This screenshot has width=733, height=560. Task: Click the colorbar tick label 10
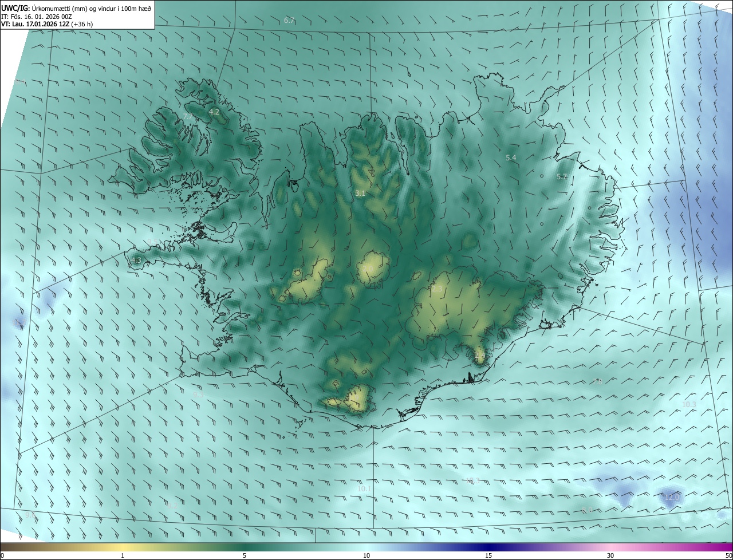[366, 555]
